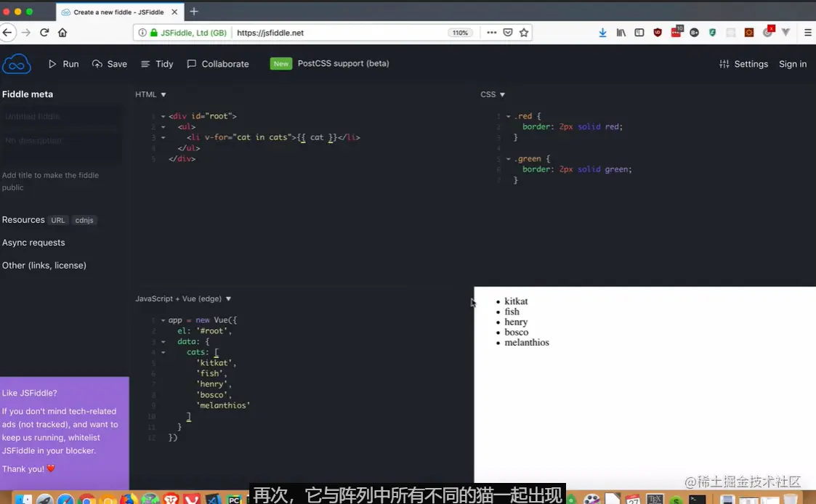
Task: Click Sign in
Action: tap(793, 64)
